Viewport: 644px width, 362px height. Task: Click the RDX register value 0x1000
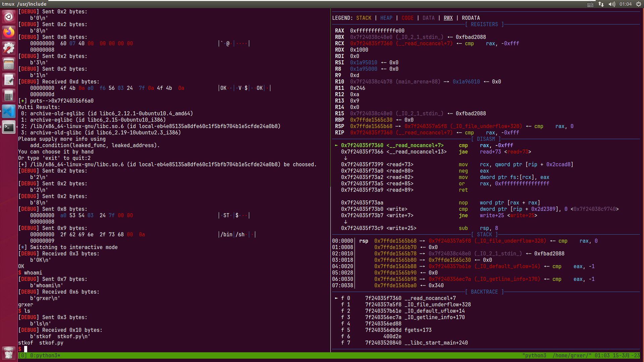(359, 50)
